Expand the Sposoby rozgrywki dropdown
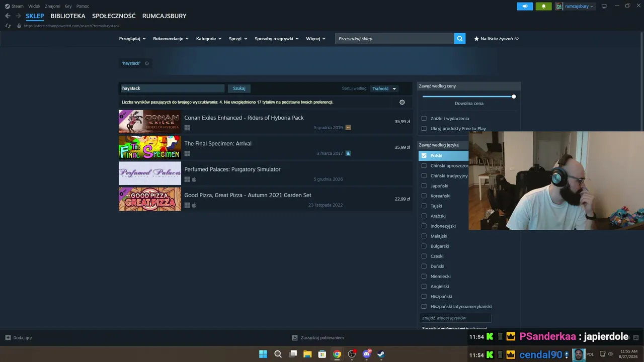Image resolution: width=644 pixels, height=362 pixels. point(277,39)
